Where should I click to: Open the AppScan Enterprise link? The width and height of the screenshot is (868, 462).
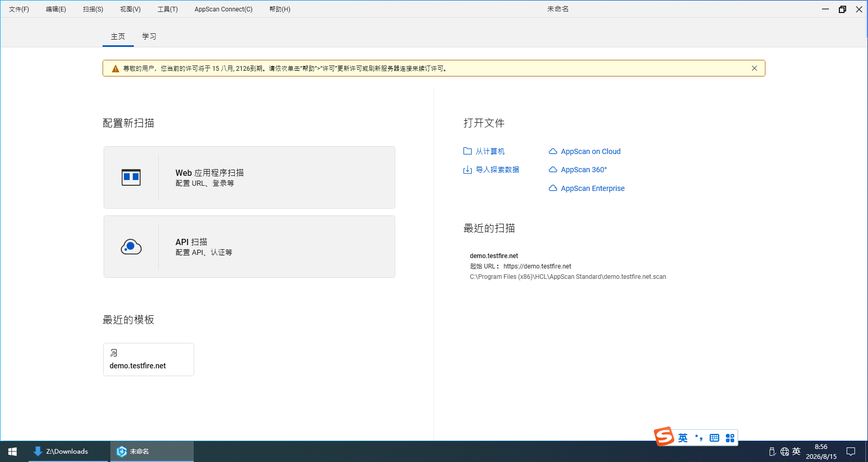(x=593, y=188)
